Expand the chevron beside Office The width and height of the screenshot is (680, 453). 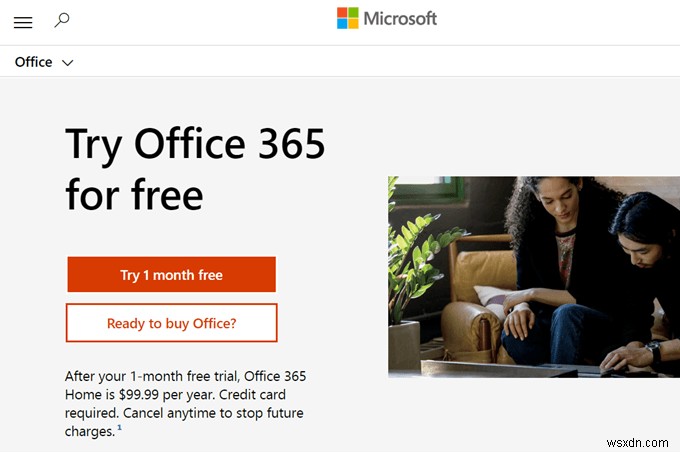point(68,63)
